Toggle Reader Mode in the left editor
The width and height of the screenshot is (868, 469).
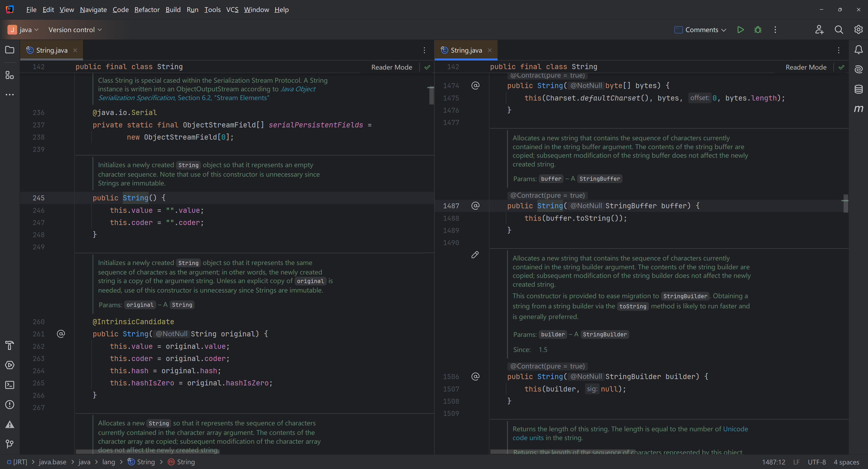point(392,67)
